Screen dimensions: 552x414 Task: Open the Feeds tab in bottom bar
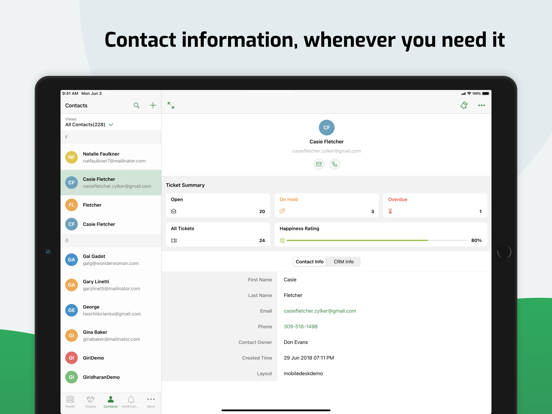pyautogui.click(x=70, y=402)
